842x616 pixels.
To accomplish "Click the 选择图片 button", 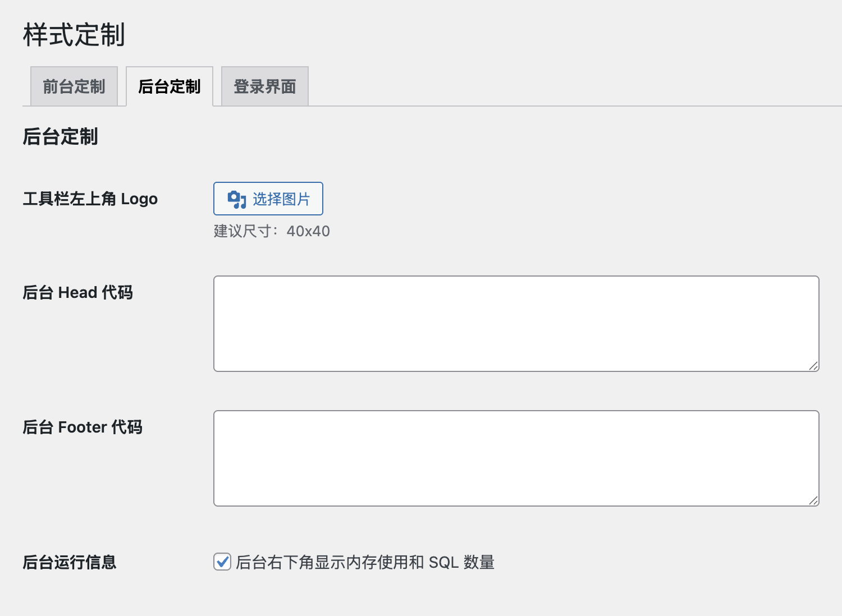I will [x=268, y=199].
